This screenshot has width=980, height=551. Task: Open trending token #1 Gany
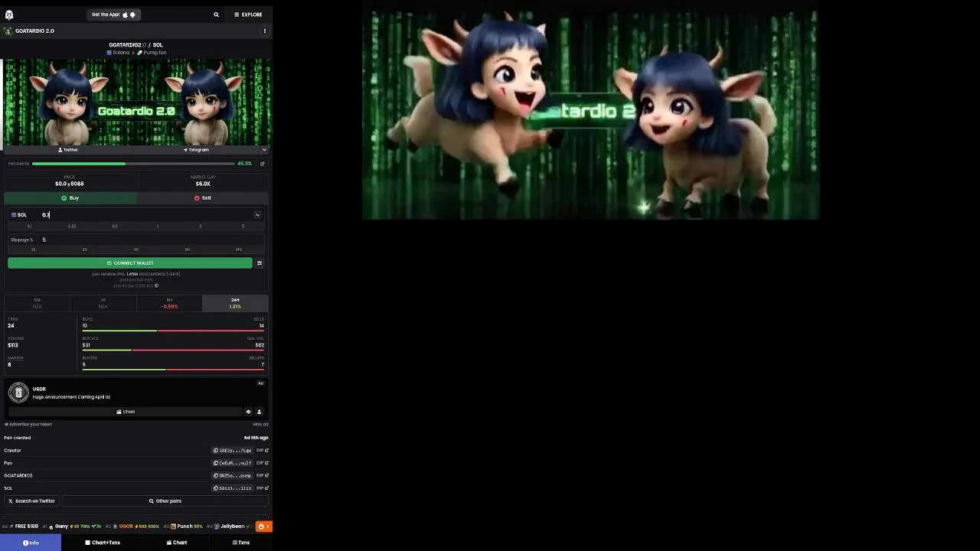point(71,527)
